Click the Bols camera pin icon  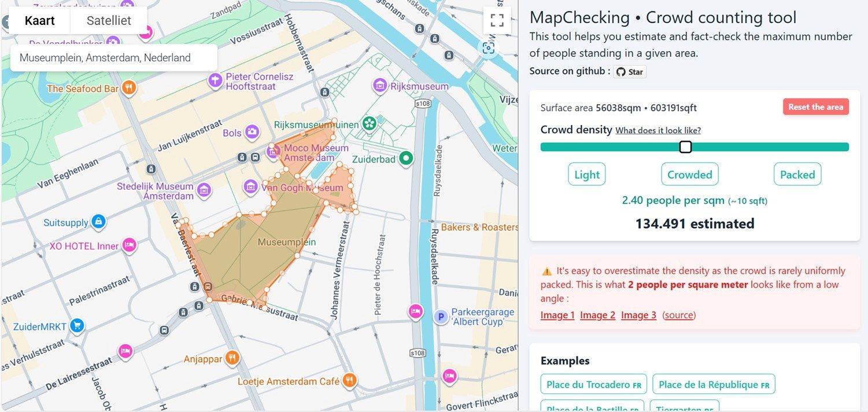point(251,133)
